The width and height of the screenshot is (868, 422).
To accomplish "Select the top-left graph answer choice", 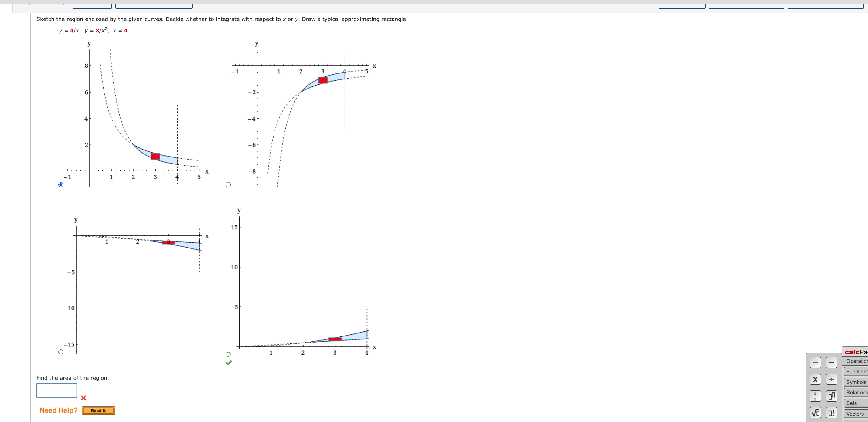I will pyautogui.click(x=61, y=184).
